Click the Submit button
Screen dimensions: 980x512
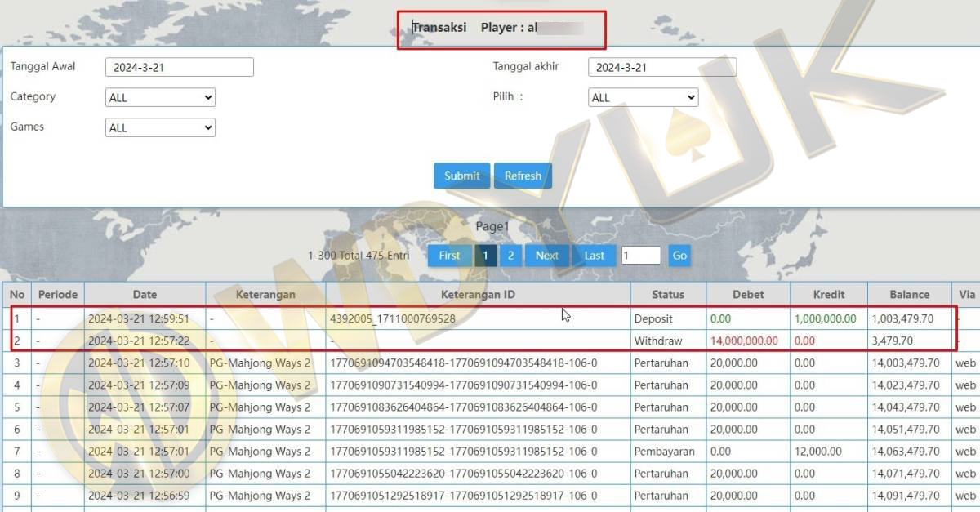[461, 176]
